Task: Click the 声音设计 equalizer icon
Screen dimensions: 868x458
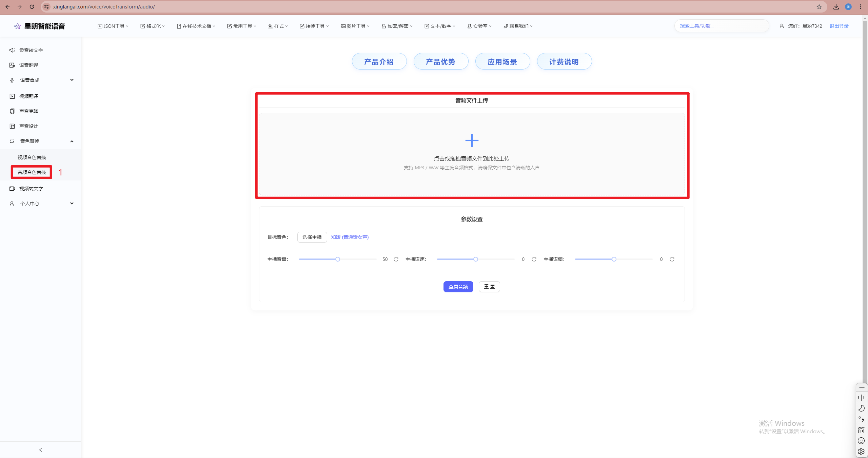Action: 12,126
